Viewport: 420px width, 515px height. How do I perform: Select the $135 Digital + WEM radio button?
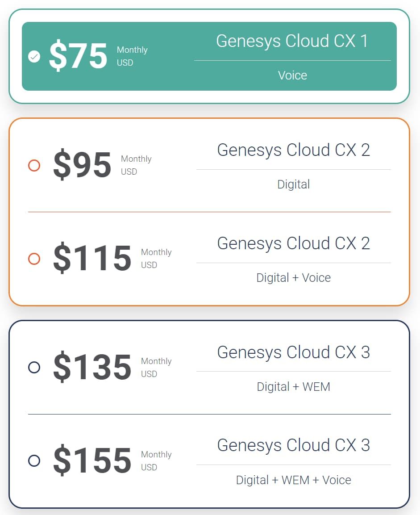click(34, 368)
